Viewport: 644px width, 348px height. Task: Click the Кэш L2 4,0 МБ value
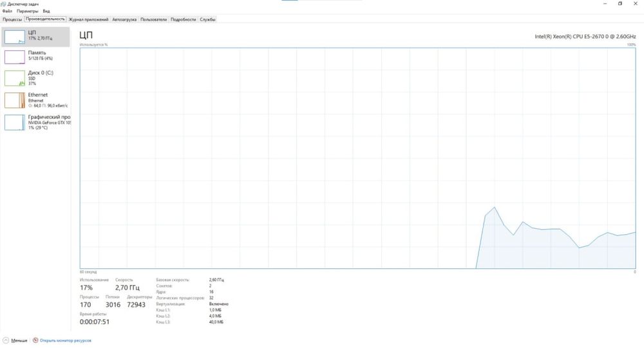coord(215,316)
